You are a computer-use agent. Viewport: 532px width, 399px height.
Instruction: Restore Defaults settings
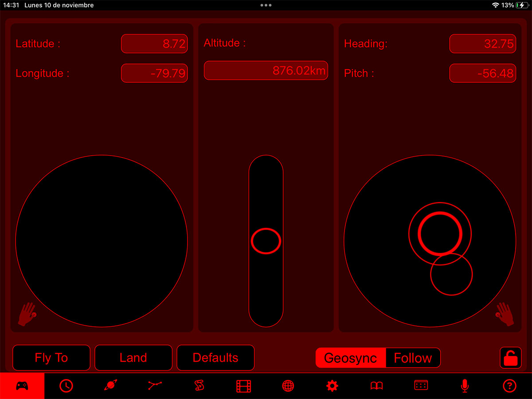click(x=215, y=358)
